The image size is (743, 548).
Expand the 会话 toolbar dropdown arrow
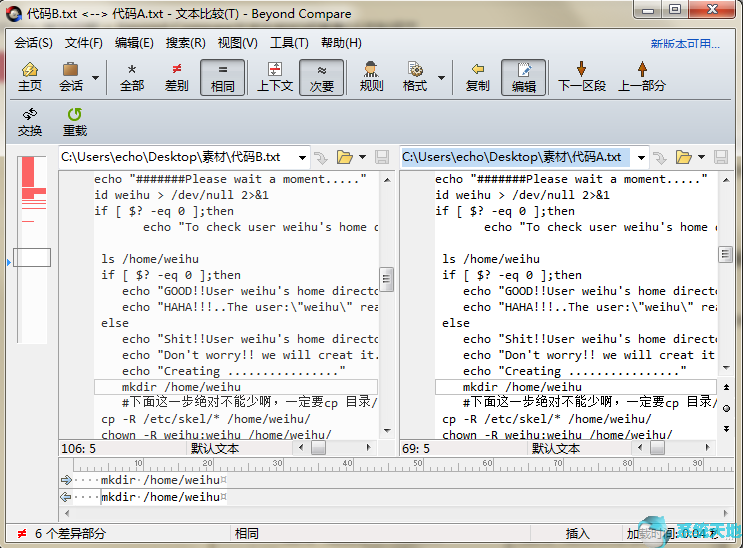point(95,78)
